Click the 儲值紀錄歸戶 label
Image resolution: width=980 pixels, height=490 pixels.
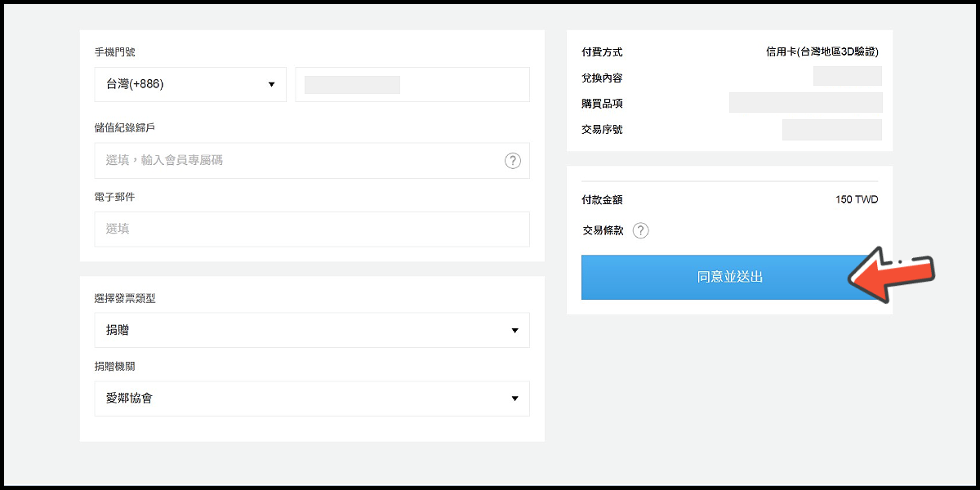pos(125,127)
